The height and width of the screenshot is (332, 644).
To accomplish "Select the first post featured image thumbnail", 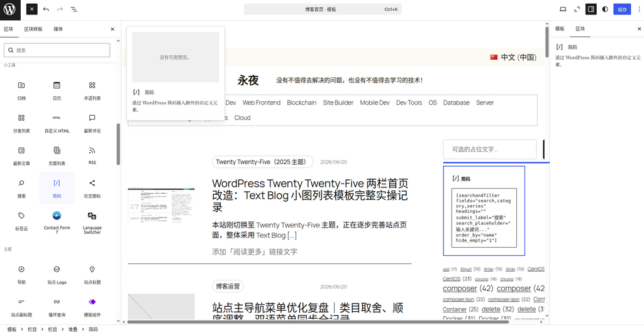I will 161,206.
